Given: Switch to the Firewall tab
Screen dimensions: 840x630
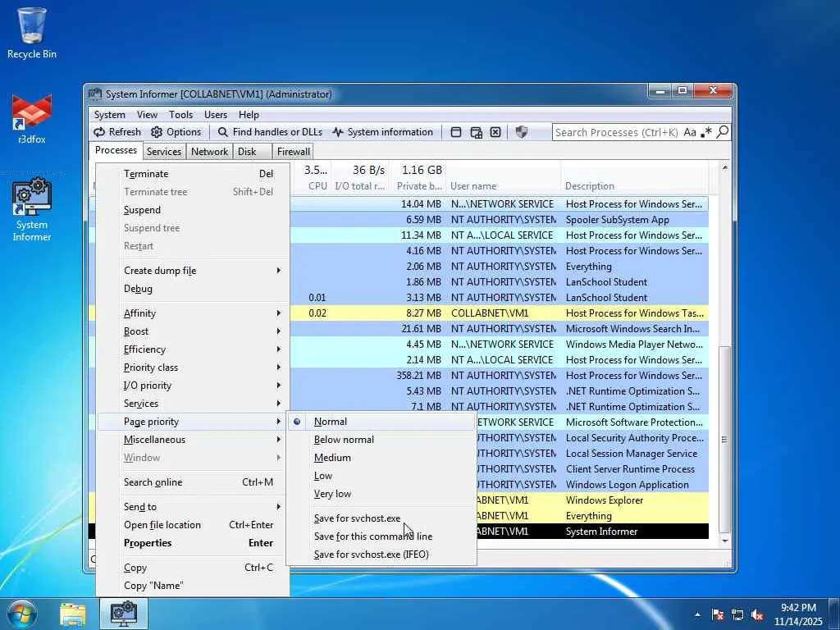Looking at the screenshot, I should 293,152.
